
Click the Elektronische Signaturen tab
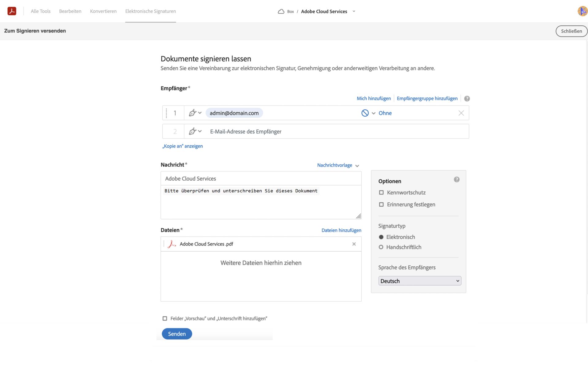pos(150,11)
